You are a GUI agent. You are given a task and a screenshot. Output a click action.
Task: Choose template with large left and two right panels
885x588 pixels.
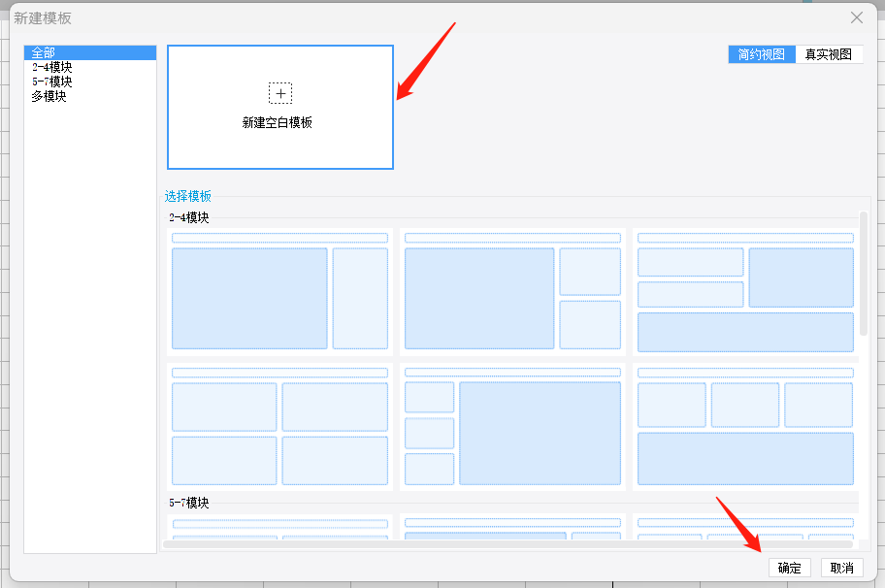(512, 292)
